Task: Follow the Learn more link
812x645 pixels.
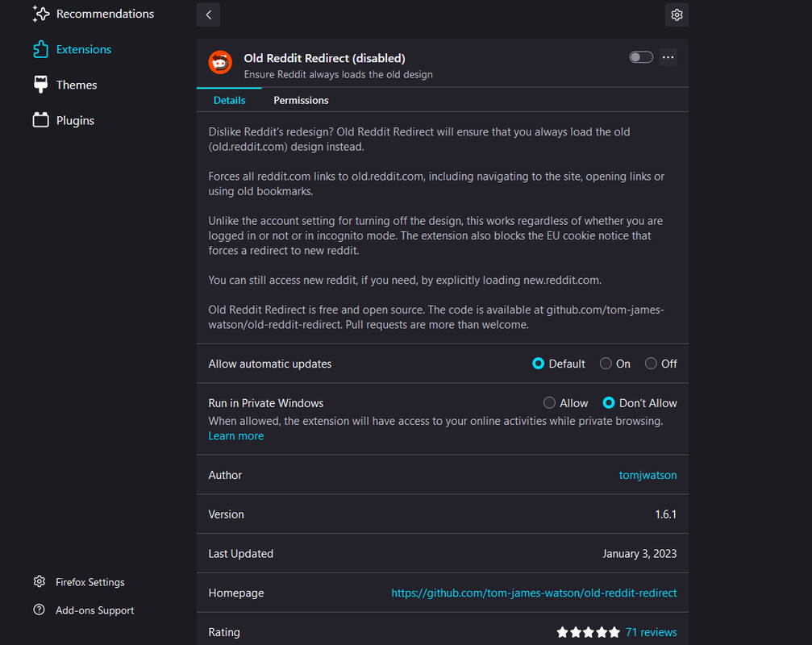Action: 235,436
